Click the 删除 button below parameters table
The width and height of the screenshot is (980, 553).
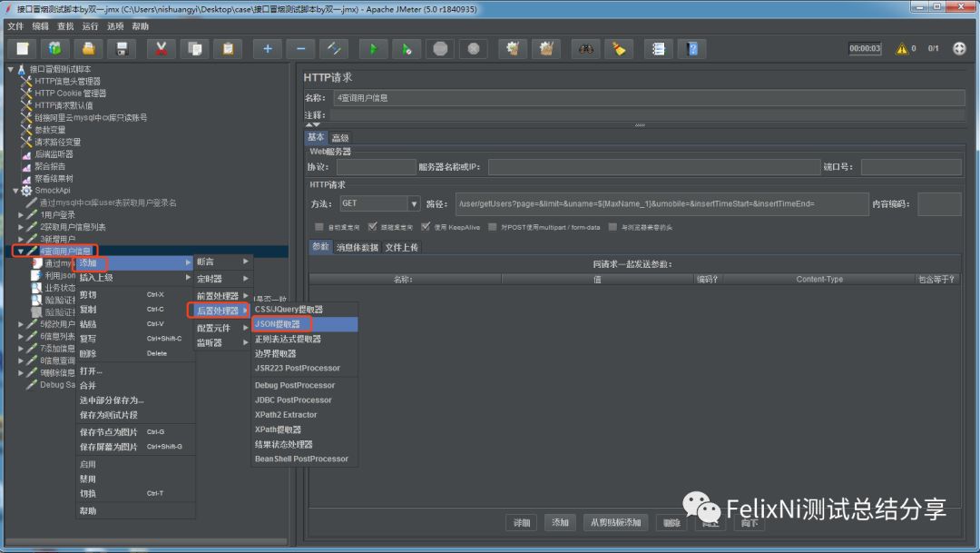coord(671,522)
